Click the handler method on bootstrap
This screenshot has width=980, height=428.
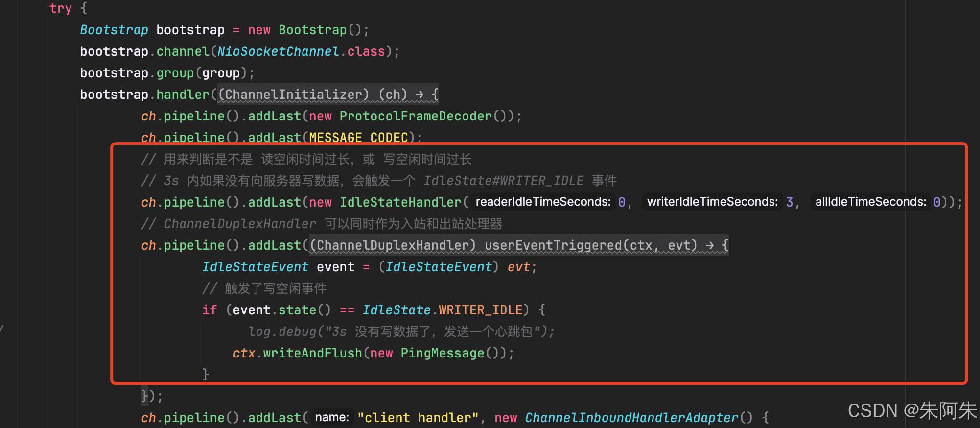[183, 95]
